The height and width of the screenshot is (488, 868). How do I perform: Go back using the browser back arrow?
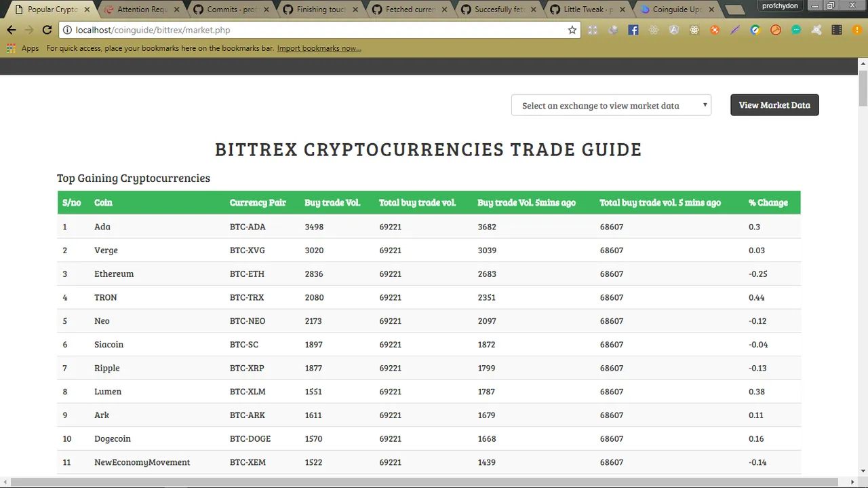pyautogui.click(x=12, y=30)
